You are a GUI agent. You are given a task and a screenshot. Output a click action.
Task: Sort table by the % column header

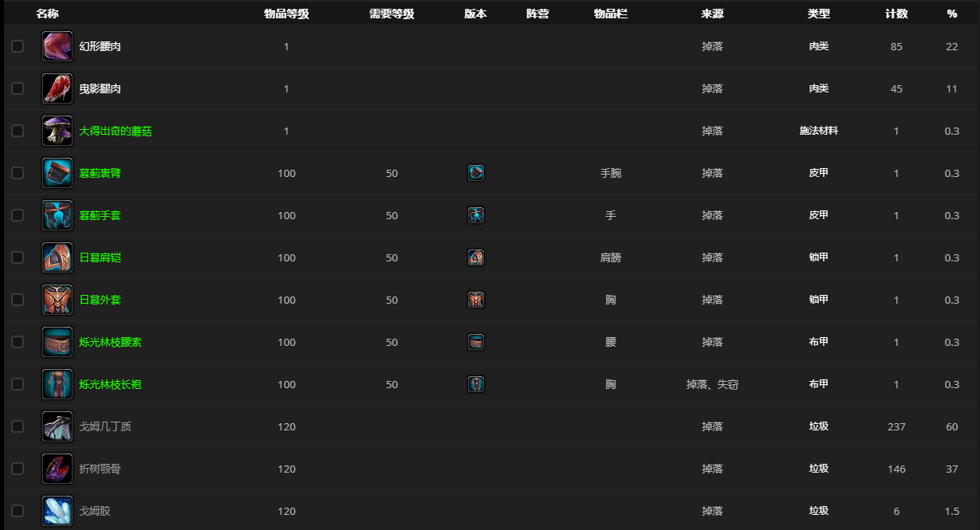pos(951,13)
